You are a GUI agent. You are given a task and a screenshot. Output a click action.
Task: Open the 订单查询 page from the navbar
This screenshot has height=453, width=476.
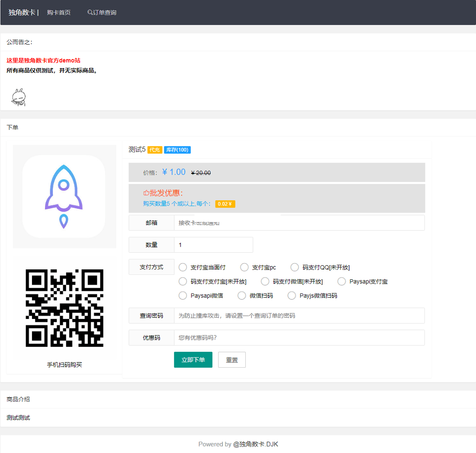[104, 13]
